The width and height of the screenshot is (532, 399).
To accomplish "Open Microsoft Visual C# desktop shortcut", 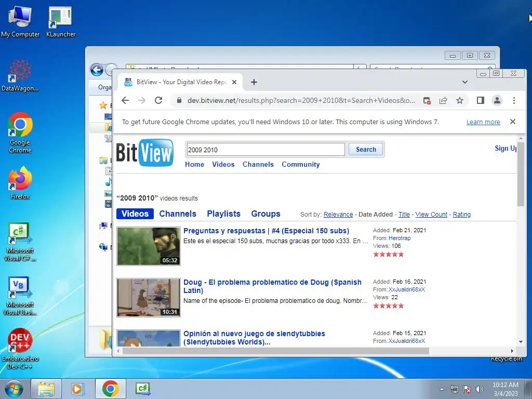I will coord(20,242).
